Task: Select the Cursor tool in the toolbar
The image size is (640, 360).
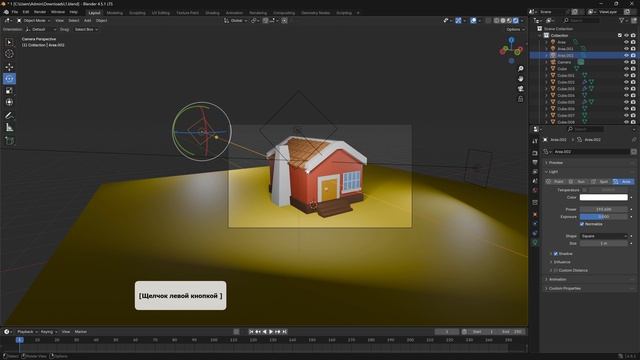Action: [x=9, y=54]
